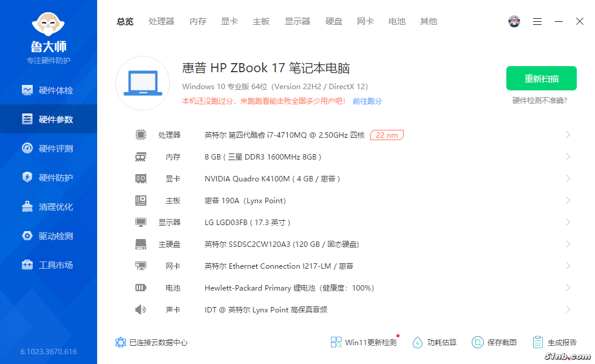Image resolution: width=595 pixels, height=364 pixels.
Task: Click the laptop computer icon
Action: (x=143, y=83)
